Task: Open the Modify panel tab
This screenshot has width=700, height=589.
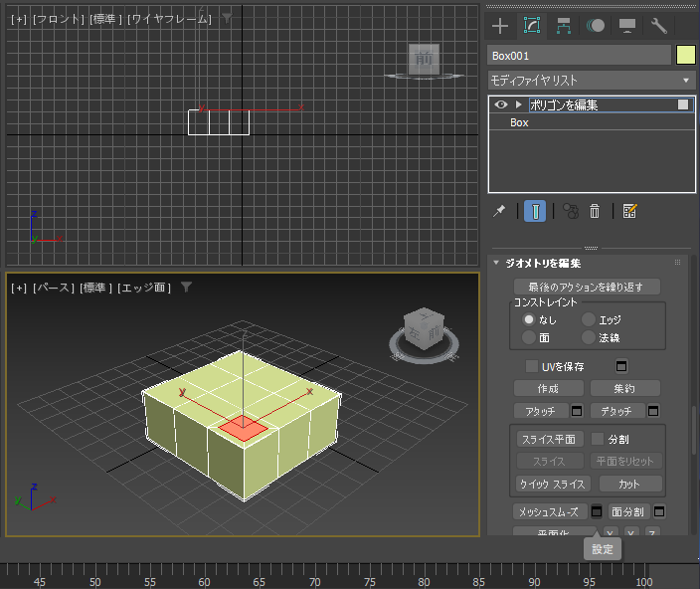Action: (x=532, y=26)
